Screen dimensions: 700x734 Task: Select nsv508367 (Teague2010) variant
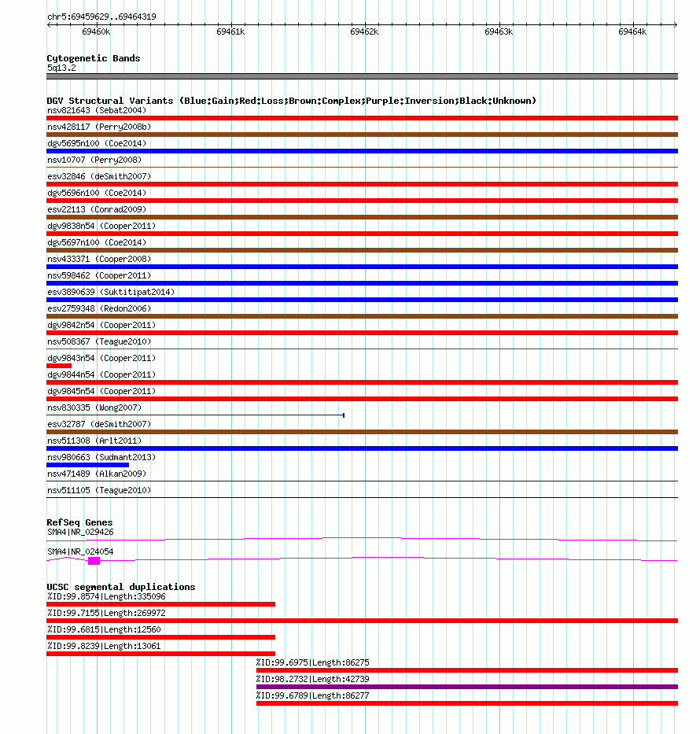coord(99,341)
